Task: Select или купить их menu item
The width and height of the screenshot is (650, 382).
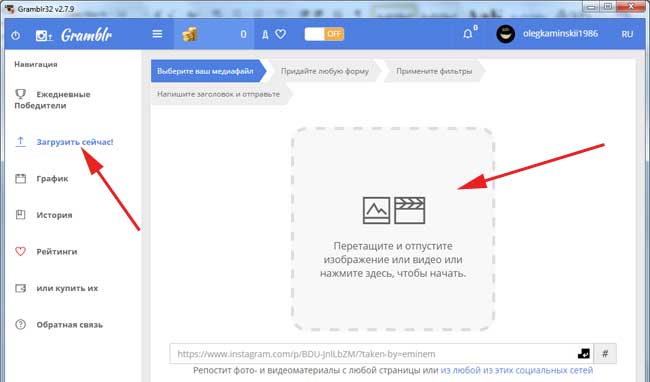Action: point(67,288)
